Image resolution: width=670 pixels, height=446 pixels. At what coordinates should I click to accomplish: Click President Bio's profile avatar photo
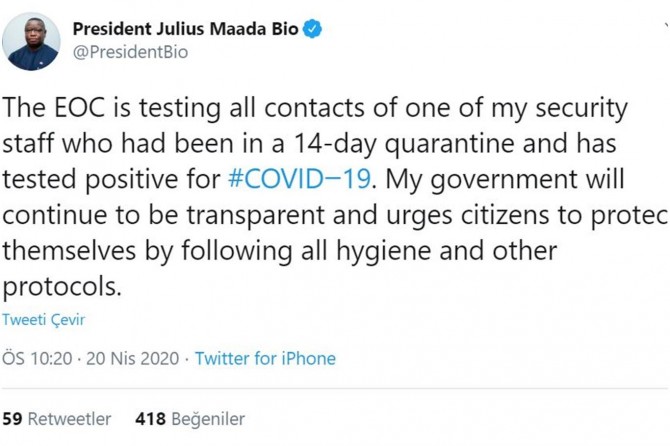(32, 42)
